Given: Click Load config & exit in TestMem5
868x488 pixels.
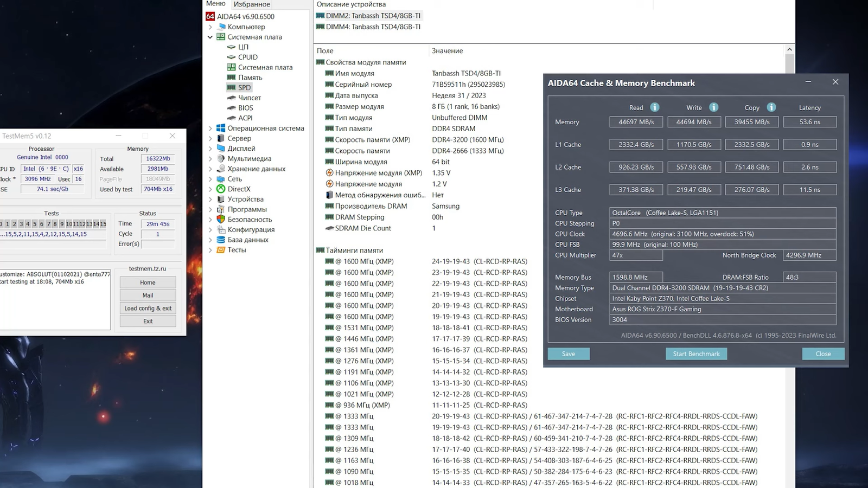Looking at the screenshot, I should (148, 308).
